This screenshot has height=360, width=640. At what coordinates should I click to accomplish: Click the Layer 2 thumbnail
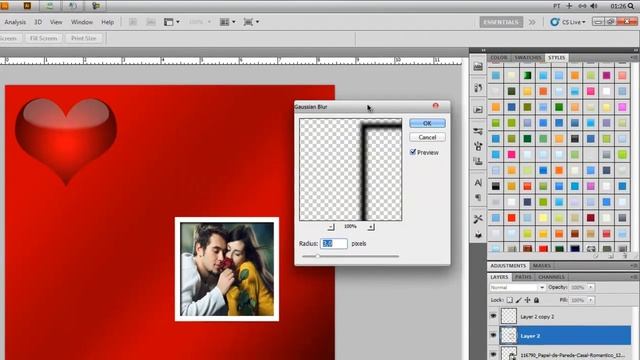coord(509,336)
